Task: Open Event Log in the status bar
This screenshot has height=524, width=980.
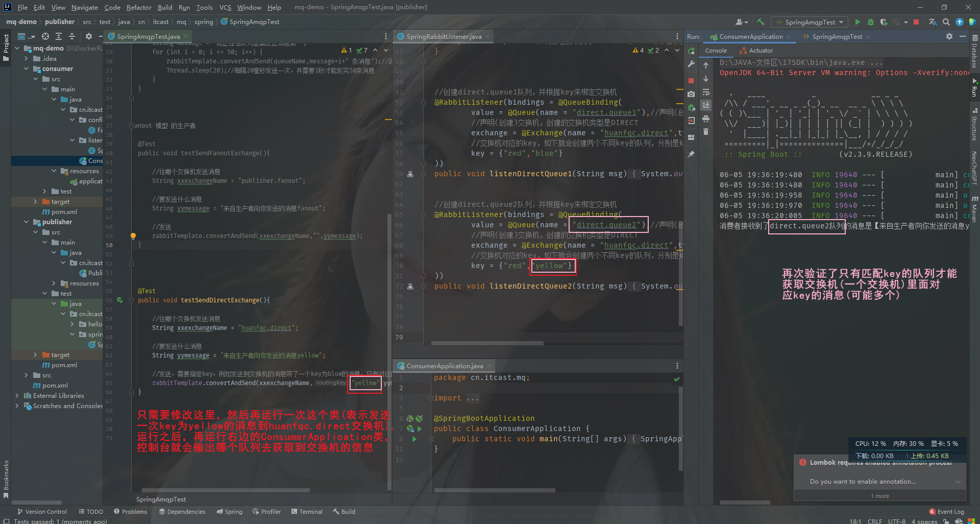Action: pyautogui.click(x=947, y=511)
